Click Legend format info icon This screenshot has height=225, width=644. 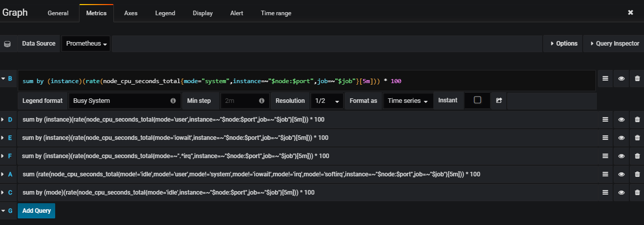[x=173, y=101]
